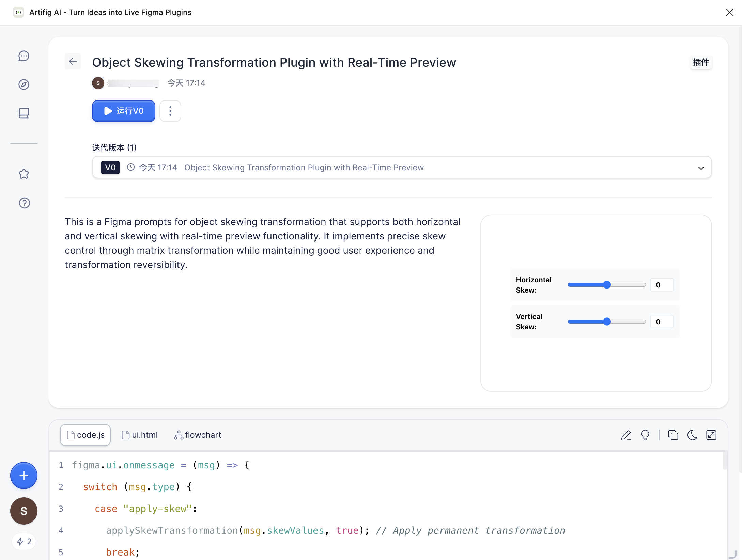The width and height of the screenshot is (742, 560).
Task: Switch to the ui.html tab
Action: (140, 435)
